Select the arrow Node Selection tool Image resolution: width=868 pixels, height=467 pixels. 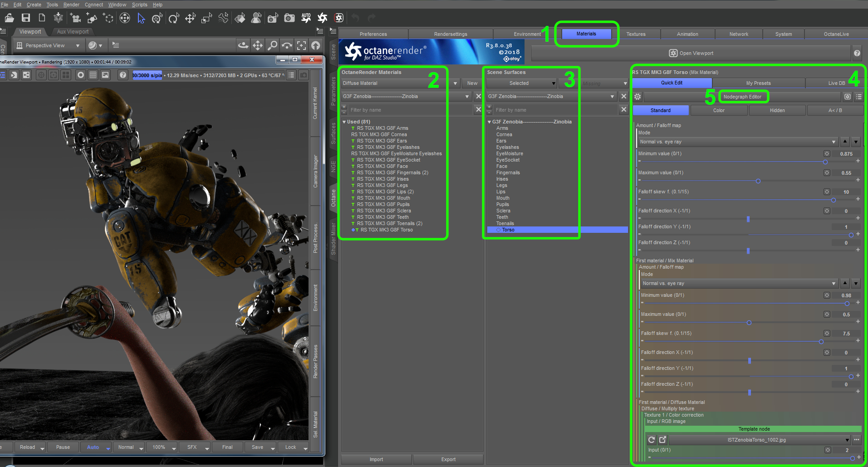pyautogui.click(x=141, y=18)
